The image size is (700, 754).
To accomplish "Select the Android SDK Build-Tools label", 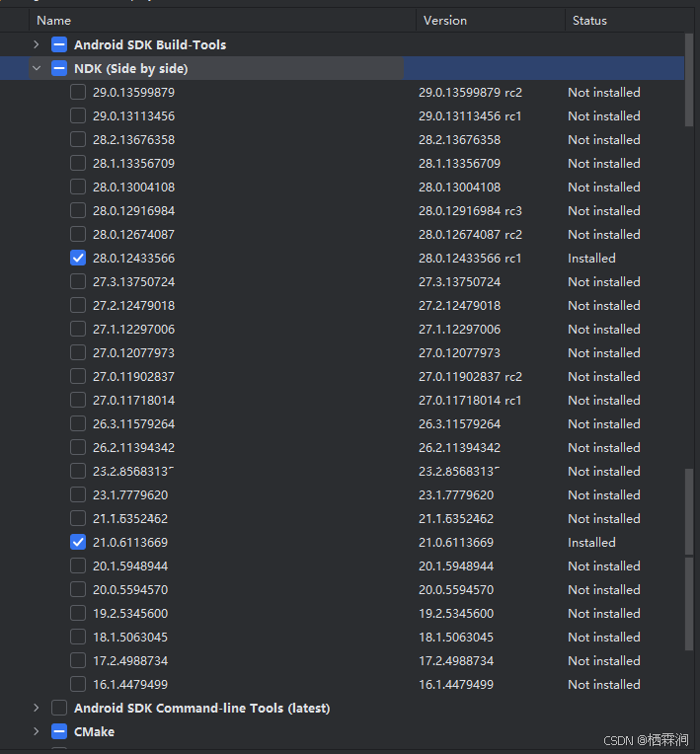I will [150, 44].
